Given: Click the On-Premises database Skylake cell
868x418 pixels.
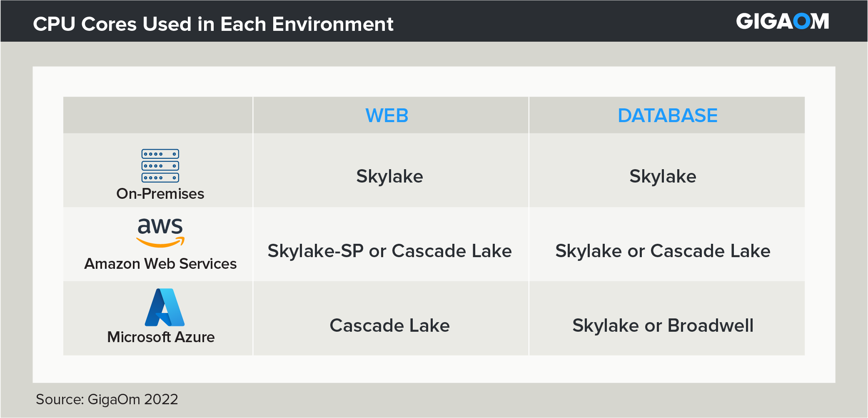Looking at the screenshot, I should point(663,176).
